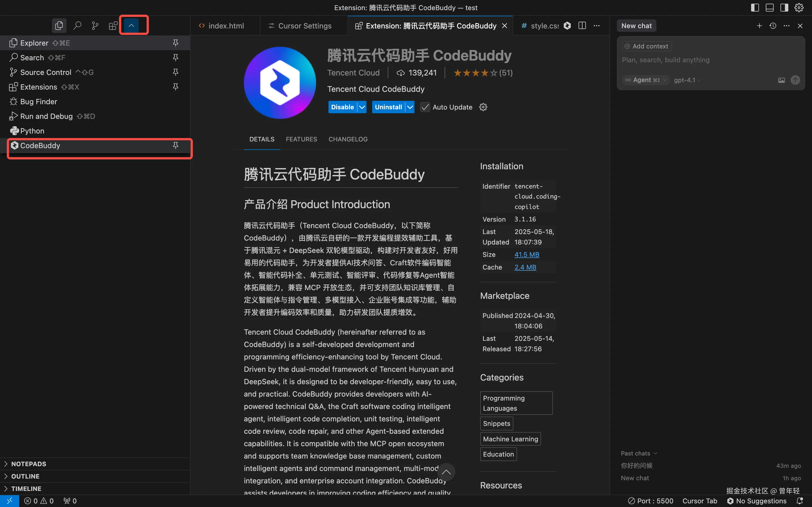The width and height of the screenshot is (812, 507).
Task: Click the Explorer icon in activity bar
Action: 59,25
